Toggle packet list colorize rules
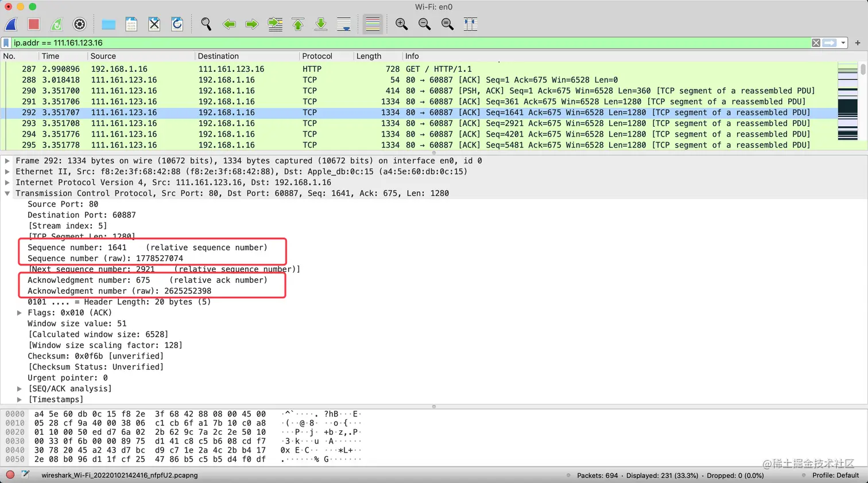868x483 pixels. point(373,24)
